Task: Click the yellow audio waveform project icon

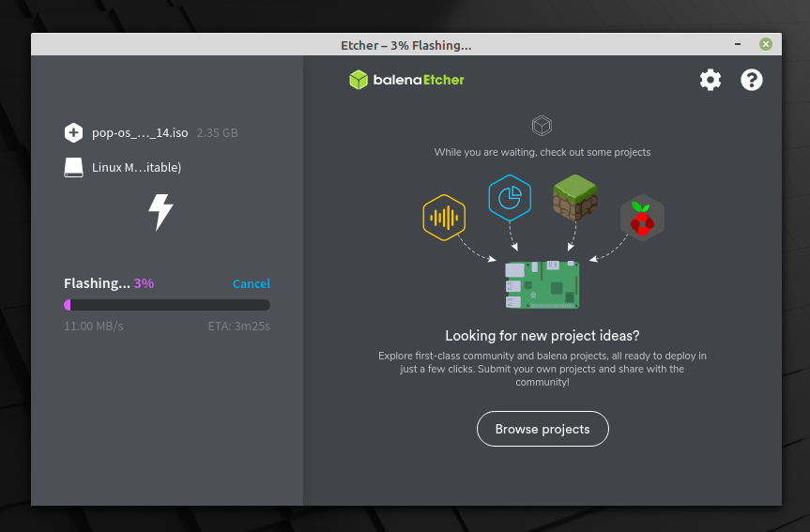Action: (444, 218)
